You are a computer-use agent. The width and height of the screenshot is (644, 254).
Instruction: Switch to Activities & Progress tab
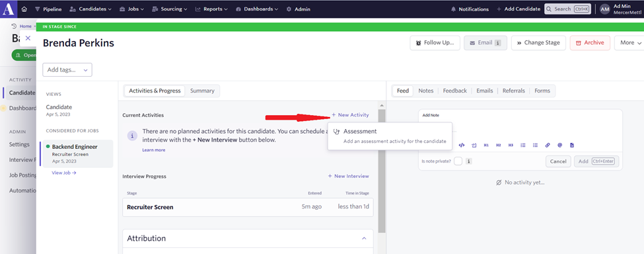coord(155,91)
